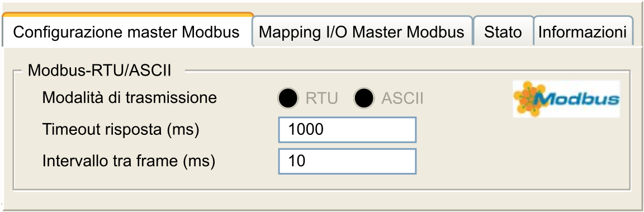Select the RTU transmission mode radio button

[x=287, y=98]
